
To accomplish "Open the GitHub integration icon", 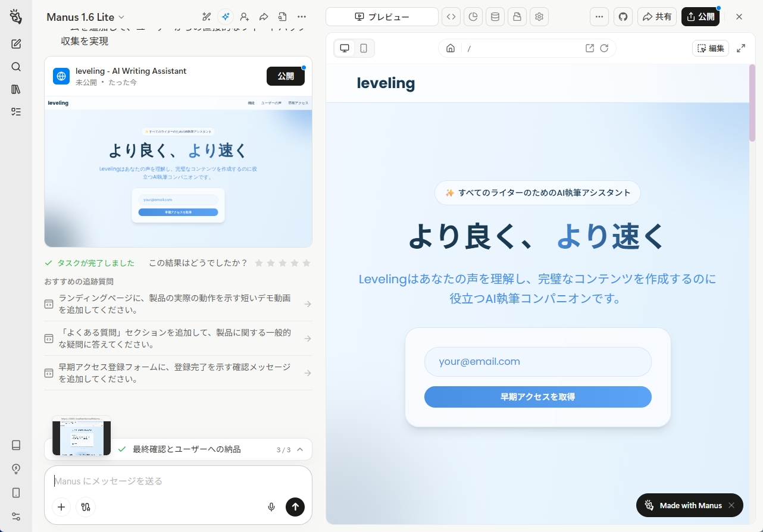I will coord(623,17).
